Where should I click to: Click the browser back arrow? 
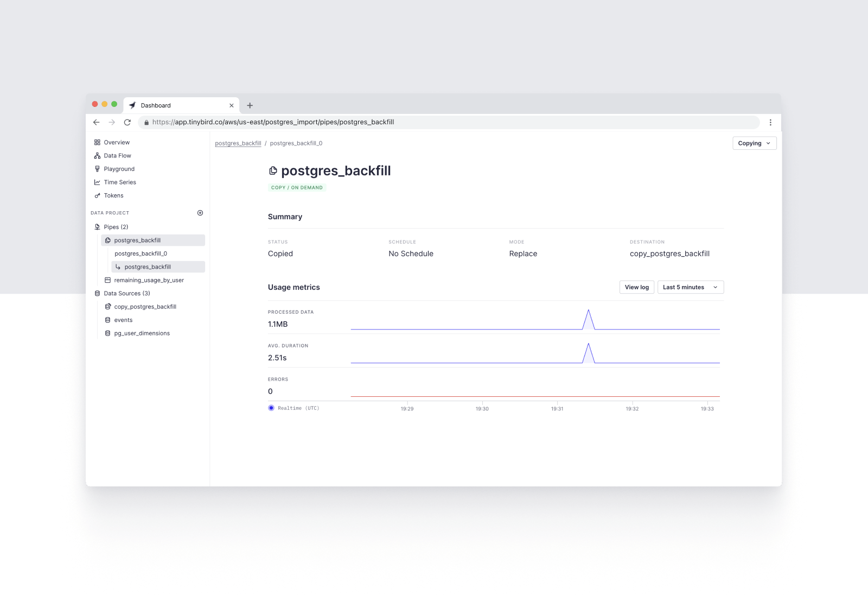(97, 122)
